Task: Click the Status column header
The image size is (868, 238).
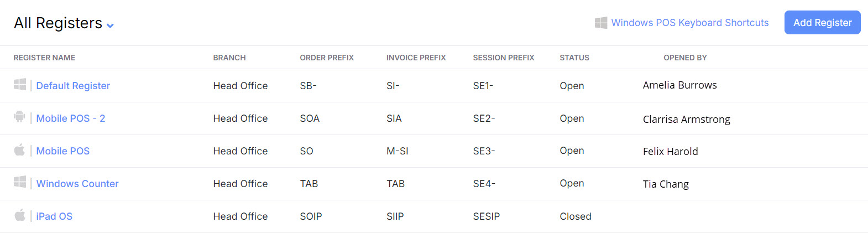Action: [x=574, y=58]
